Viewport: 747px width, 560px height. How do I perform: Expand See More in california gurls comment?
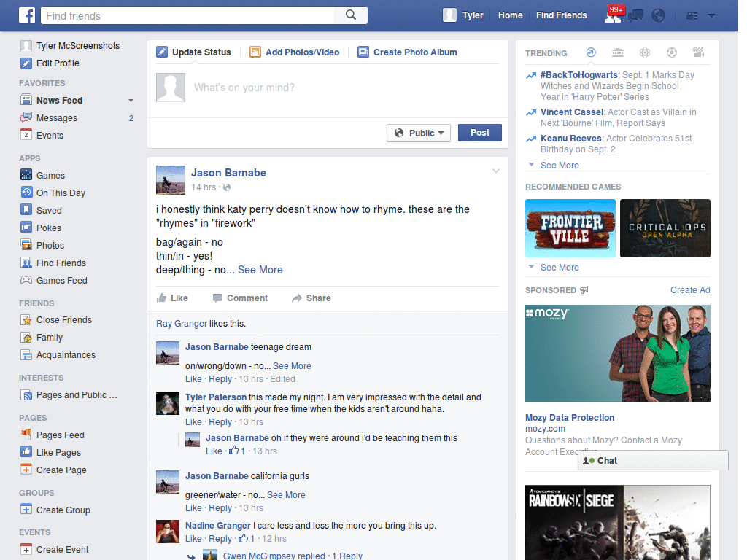(286, 495)
